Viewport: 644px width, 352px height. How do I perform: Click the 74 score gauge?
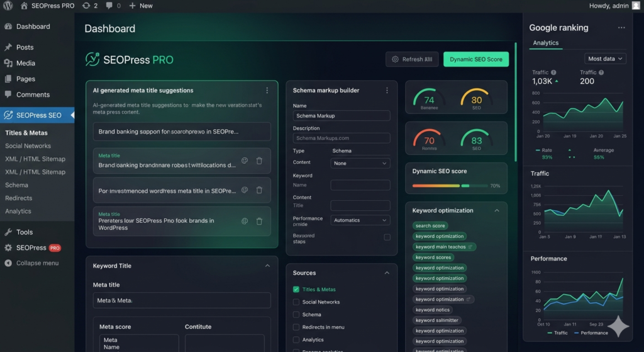(429, 98)
